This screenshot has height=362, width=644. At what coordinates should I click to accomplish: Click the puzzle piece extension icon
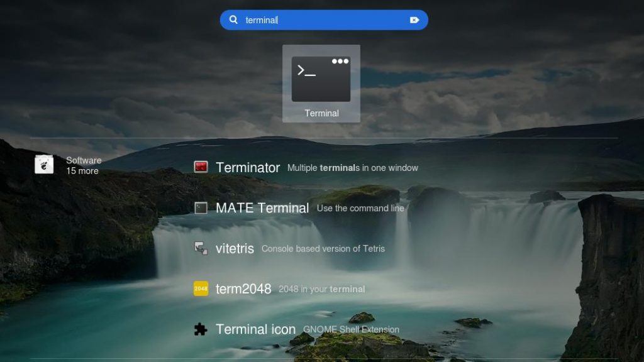pyautogui.click(x=201, y=329)
